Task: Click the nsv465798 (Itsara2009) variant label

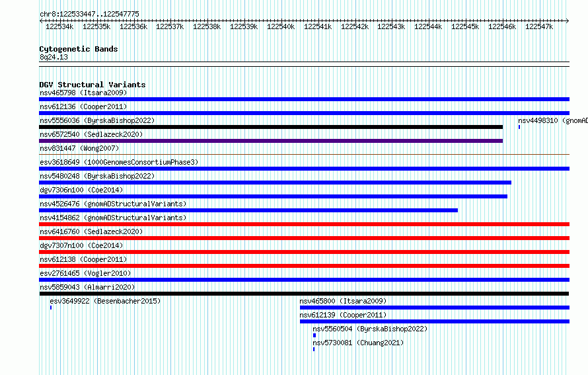Action: [83, 93]
